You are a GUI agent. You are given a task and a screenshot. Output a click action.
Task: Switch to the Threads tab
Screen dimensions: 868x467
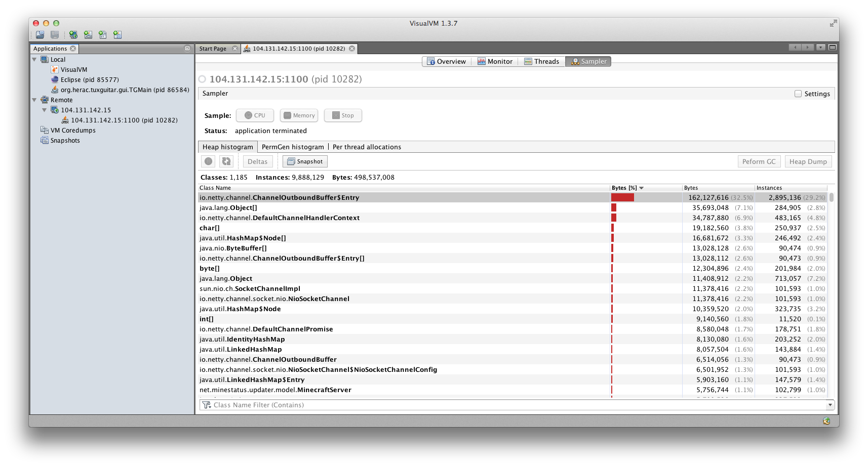(541, 61)
